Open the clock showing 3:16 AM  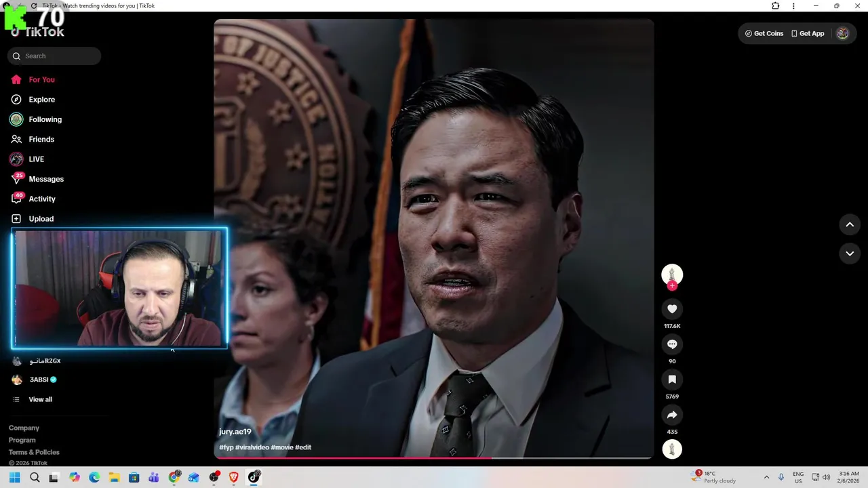[x=849, y=477]
